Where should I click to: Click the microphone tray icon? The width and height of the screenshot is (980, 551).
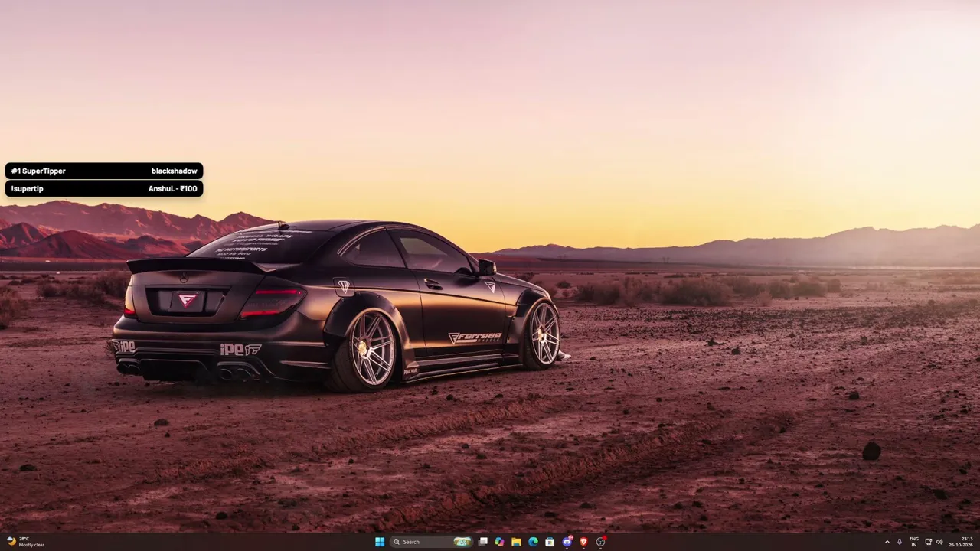click(900, 542)
